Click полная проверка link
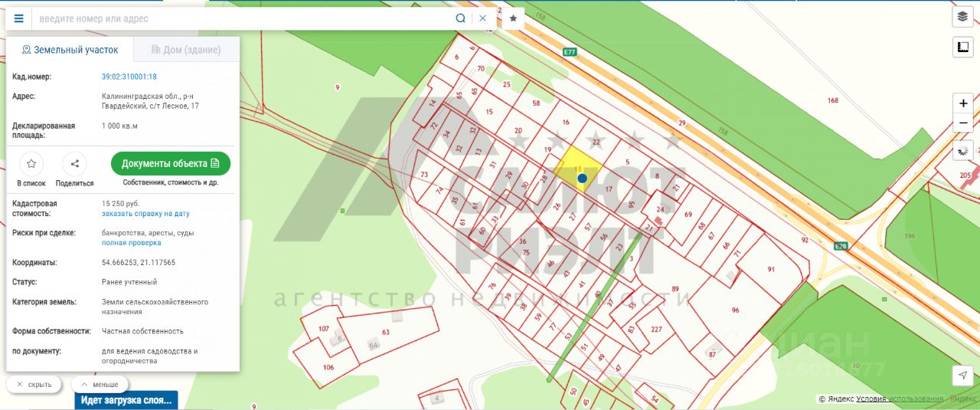The width and height of the screenshot is (980, 410). [132, 243]
